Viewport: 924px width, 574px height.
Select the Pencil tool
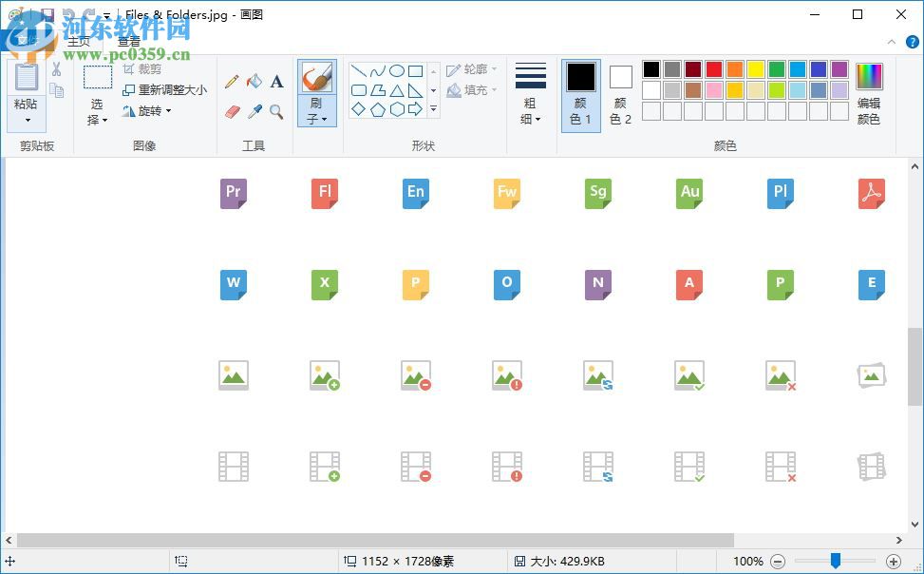coord(232,80)
